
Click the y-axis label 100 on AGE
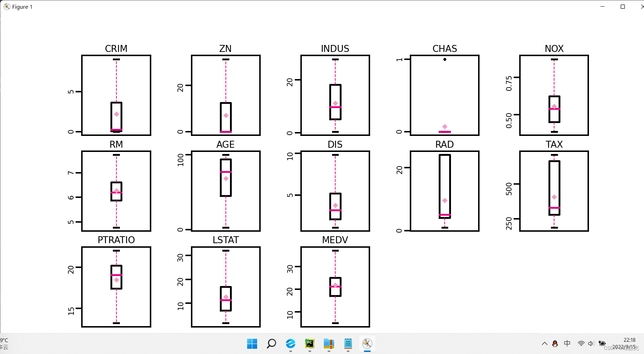(x=181, y=160)
